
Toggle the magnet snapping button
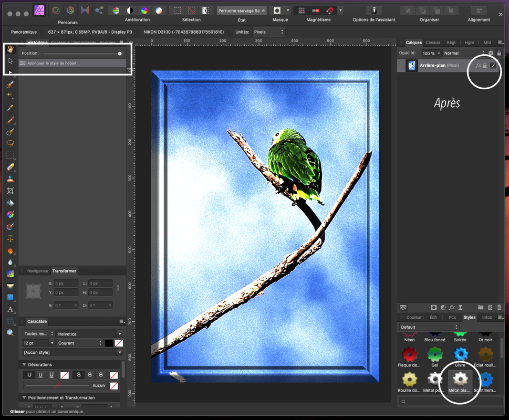pyautogui.click(x=330, y=10)
